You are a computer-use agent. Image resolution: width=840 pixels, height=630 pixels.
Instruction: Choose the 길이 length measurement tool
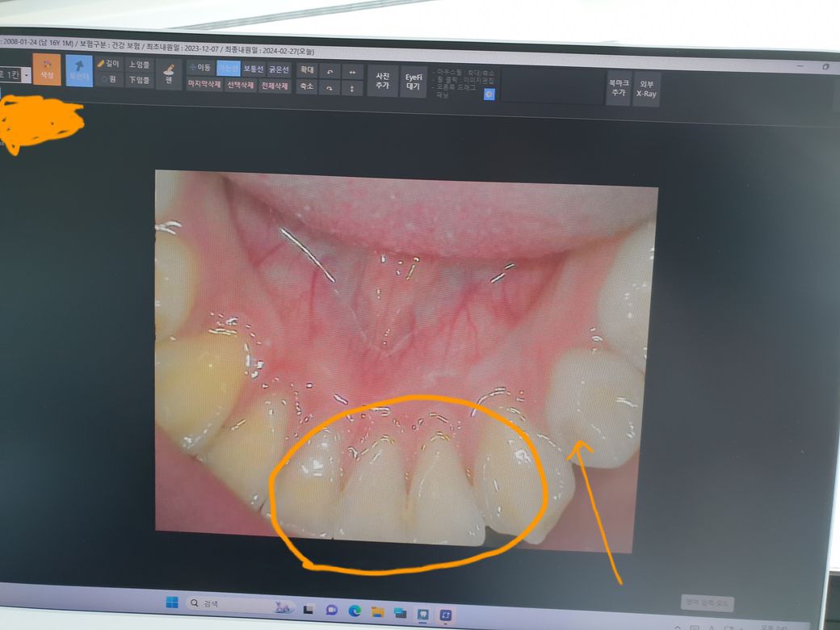coord(109,64)
